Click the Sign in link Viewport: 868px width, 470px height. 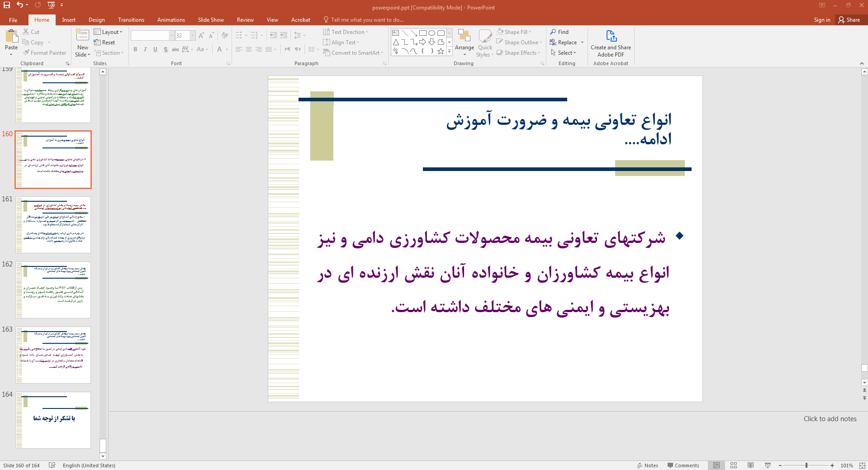(822, 20)
